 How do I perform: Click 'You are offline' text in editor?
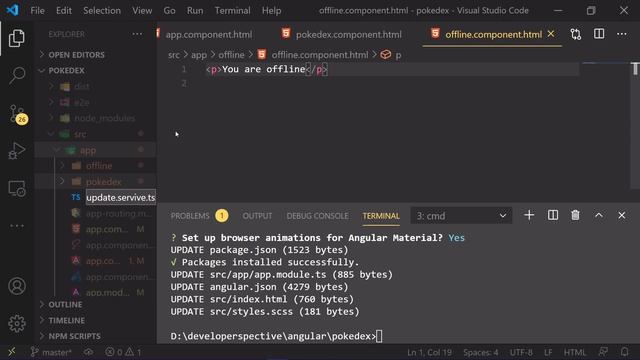[x=264, y=69]
